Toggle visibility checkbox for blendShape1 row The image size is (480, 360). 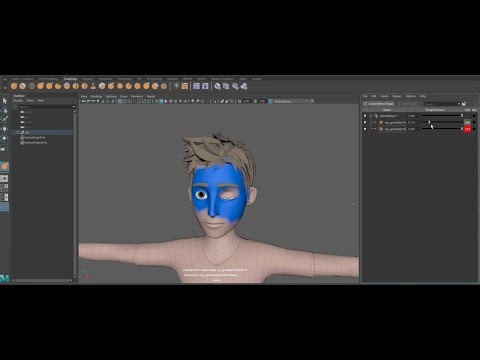pos(365,116)
